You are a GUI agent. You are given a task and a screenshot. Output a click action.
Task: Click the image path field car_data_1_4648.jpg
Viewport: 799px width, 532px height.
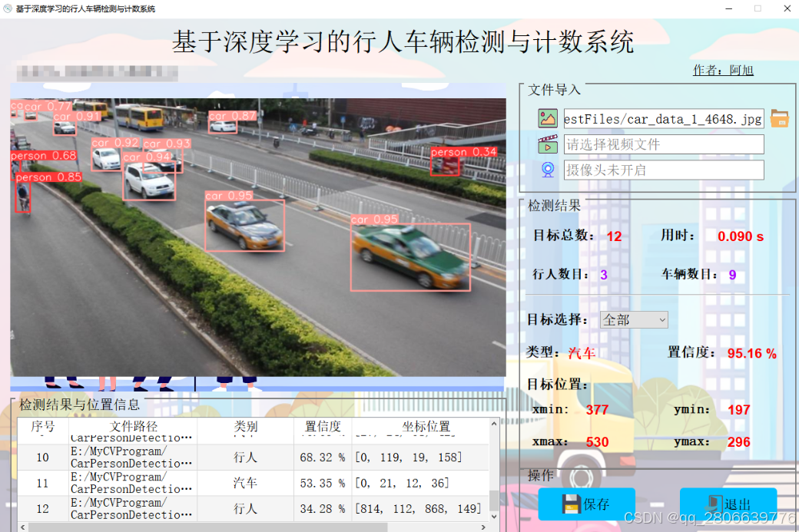(x=664, y=119)
